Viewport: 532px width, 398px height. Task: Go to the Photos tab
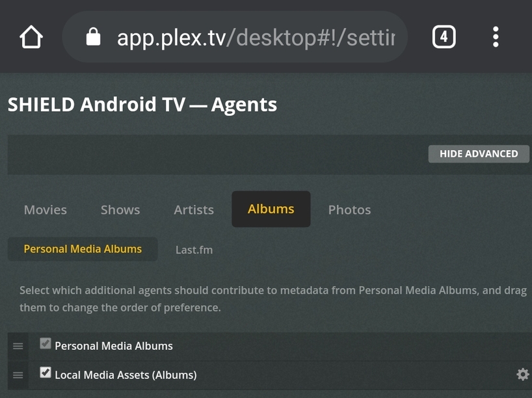[349, 209]
